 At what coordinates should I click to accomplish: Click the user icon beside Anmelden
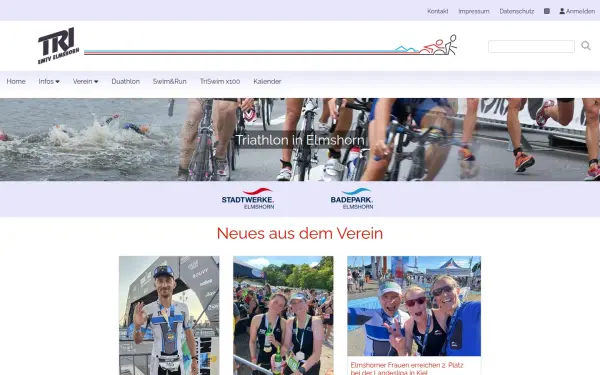562,11
